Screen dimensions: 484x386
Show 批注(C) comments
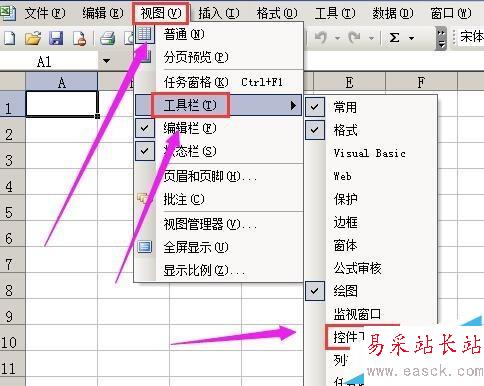coord(219,199)
